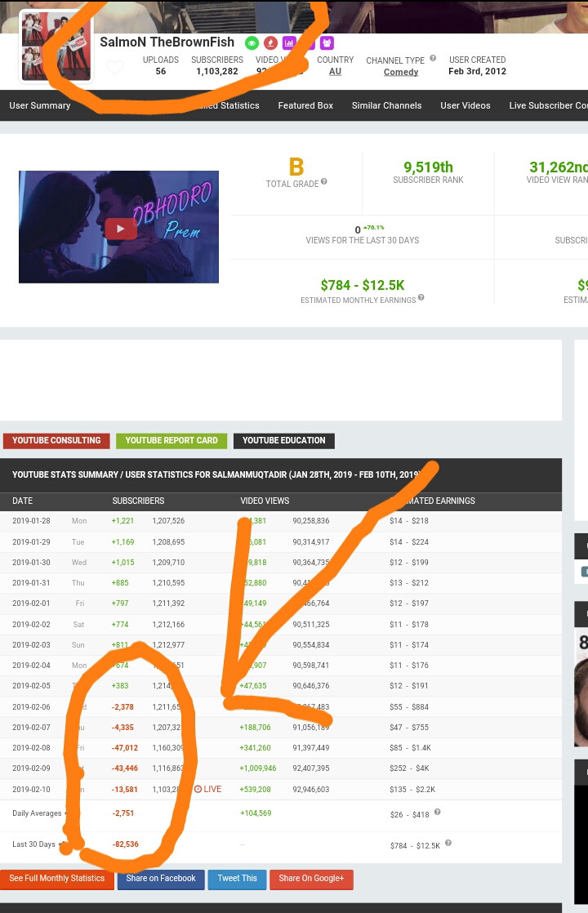Click Share On Google+ button
The width and height of the screenshot is (588, 913).
click(311, 879)
